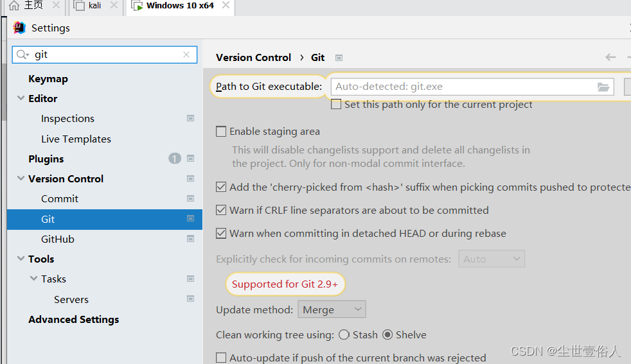
Task: Click project icon beside Plugins
Action: pos(190,159)
